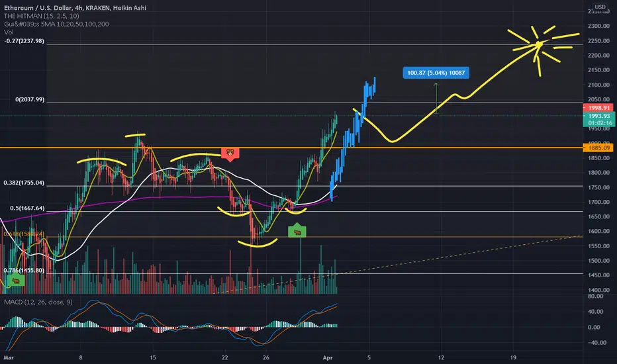Select the 5MA 10,20,50,100,200 indicator legend
Viewport: 617px width, 364px height.
point(56,24)
